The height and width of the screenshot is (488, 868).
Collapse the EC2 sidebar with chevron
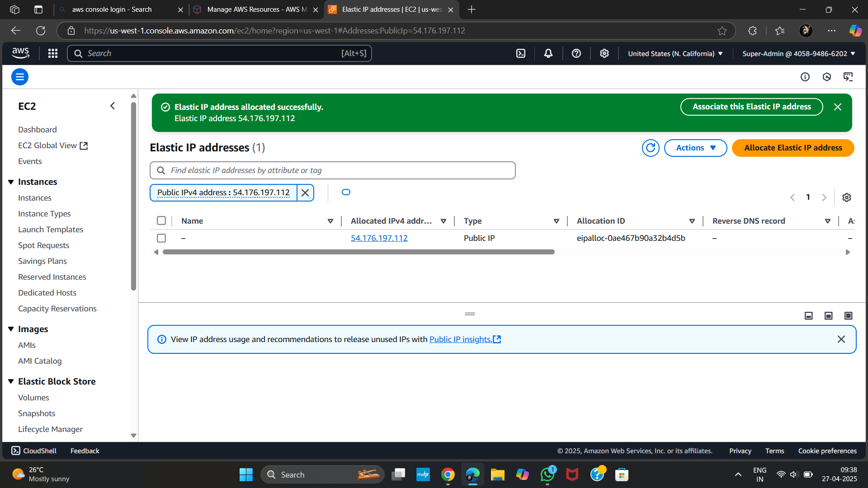[113, 106]
